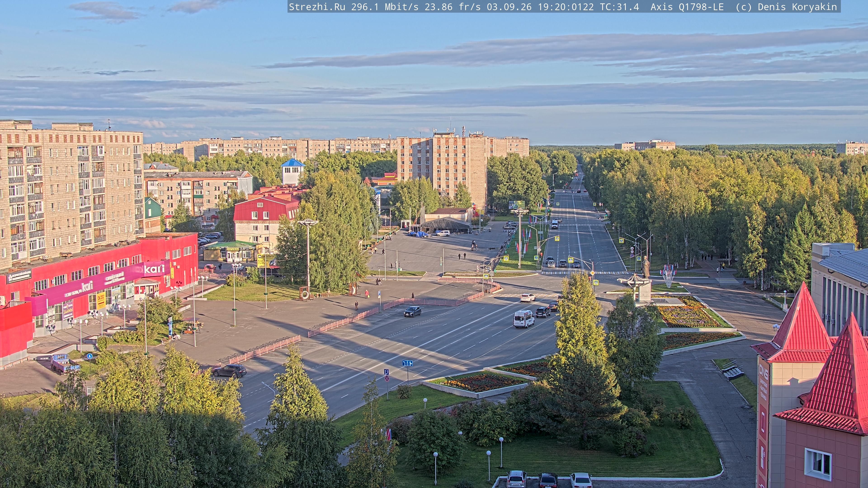This screenshot has width=868, height=488.
Task: Click the Denis Koryakin copyright text
Action: tap(797, 7)
